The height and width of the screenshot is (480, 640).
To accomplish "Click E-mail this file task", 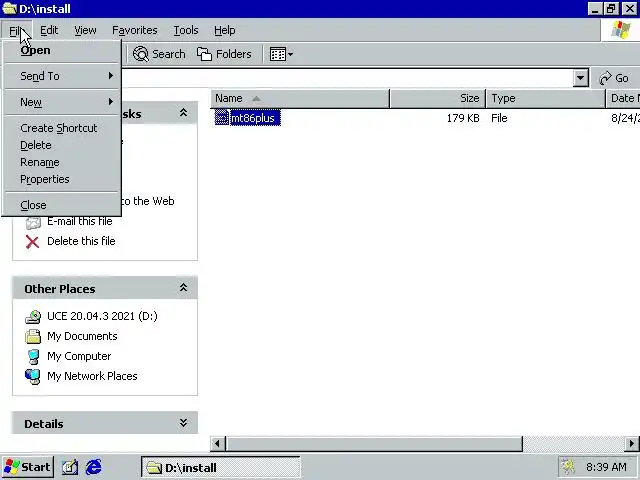I will (x=80, y=221).
